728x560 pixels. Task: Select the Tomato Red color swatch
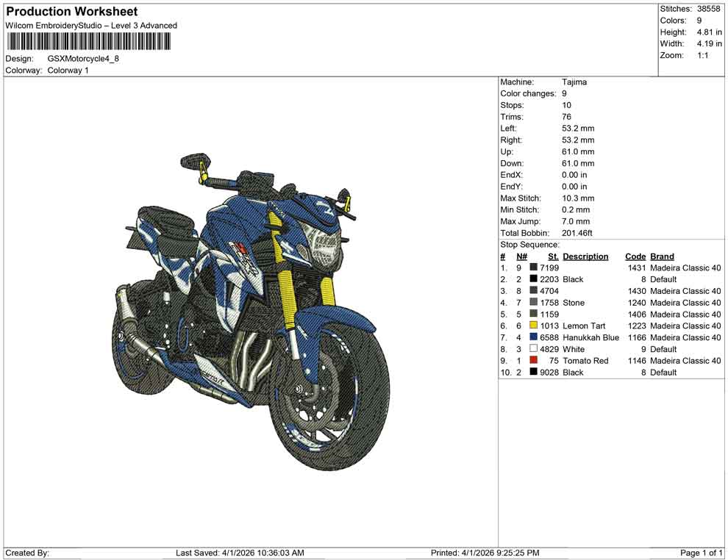(534, 360)
